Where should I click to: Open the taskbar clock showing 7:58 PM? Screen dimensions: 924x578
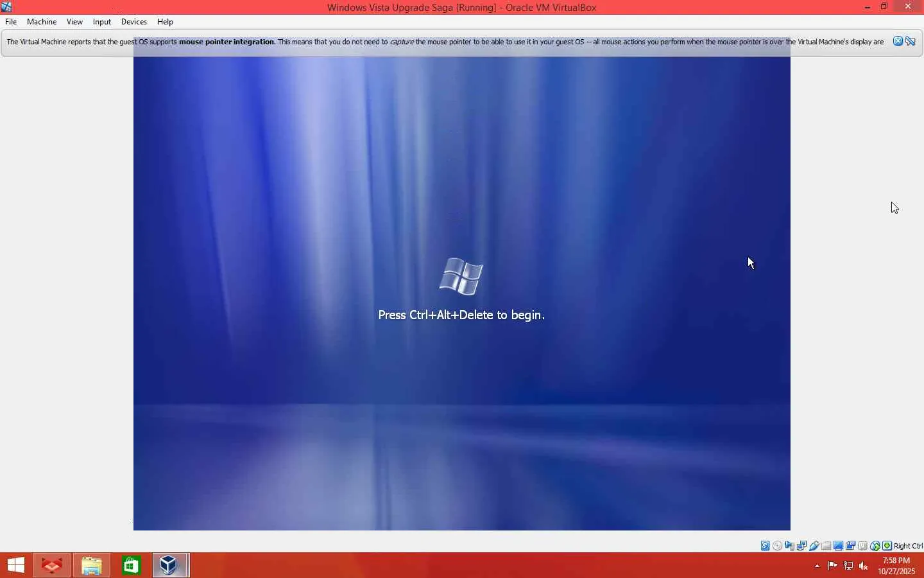[896, 566]
